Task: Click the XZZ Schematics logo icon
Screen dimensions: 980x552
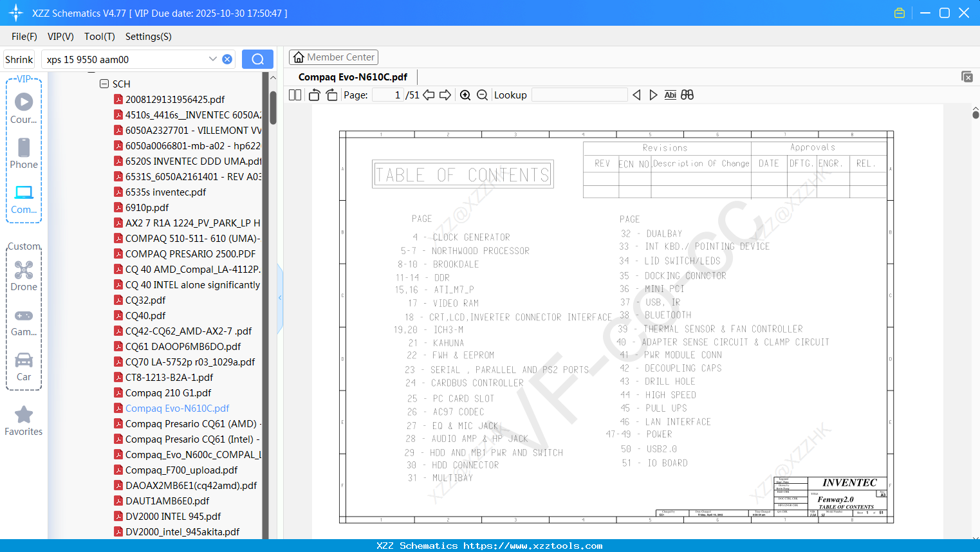Action: (x=16, y=13)
